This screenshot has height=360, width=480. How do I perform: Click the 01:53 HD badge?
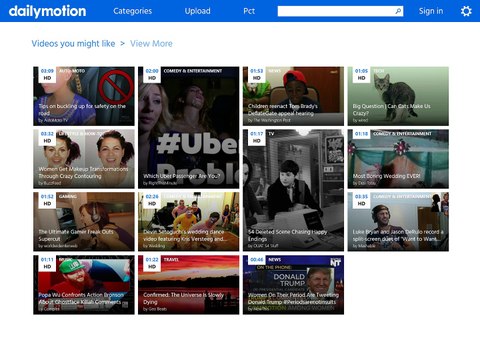coord(257,74)
